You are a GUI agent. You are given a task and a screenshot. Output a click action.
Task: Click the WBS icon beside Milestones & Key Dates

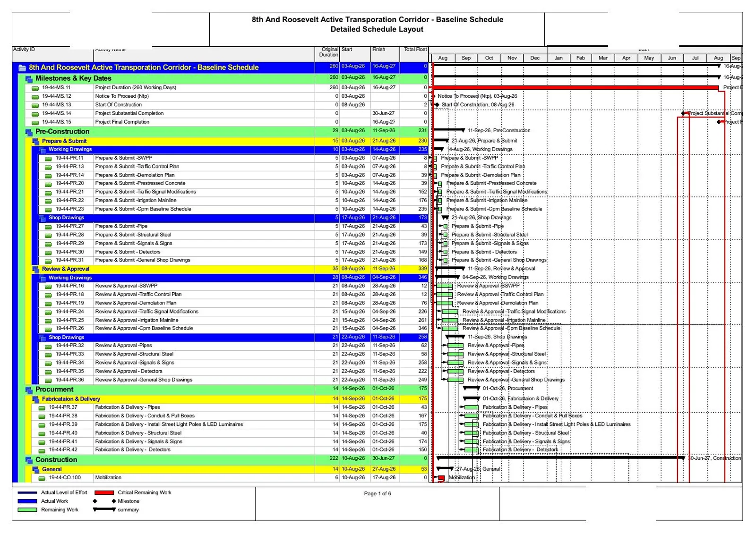[29, 79]
